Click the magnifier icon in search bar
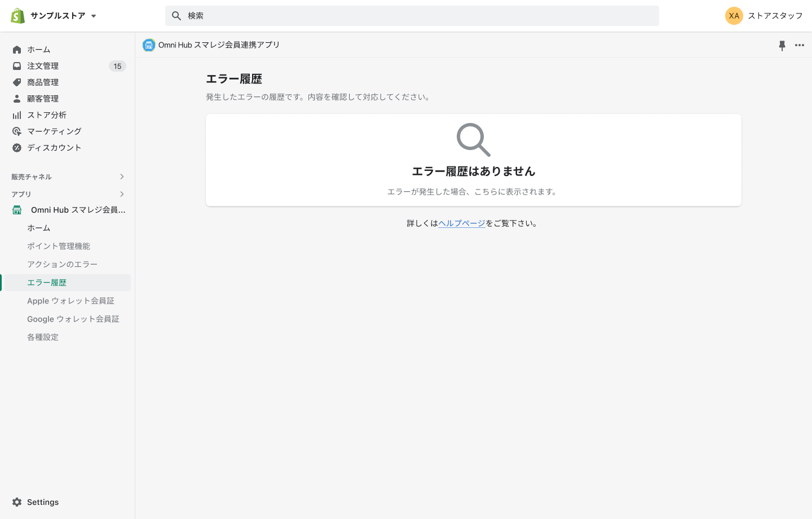The image size is (812, 519). click(x=176, y=16)
